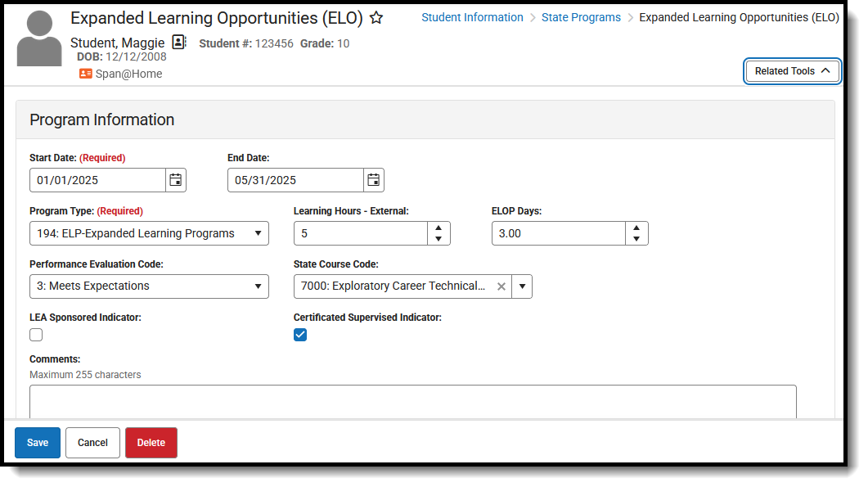Screen dimensions: 868x487
Task: Clear the State Course Code selection
Action: coord(501,286)
